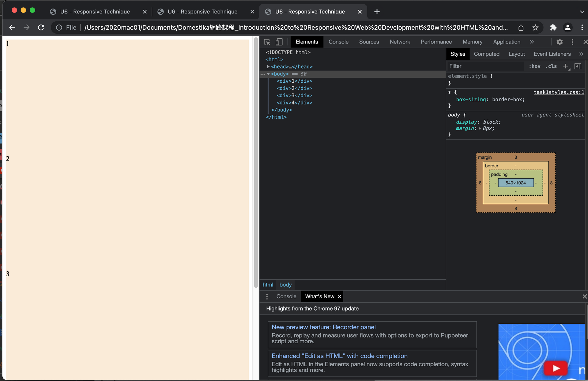
Task: Toggle computed styles sidebar pane icon
Action: click(x=578, y=66)
